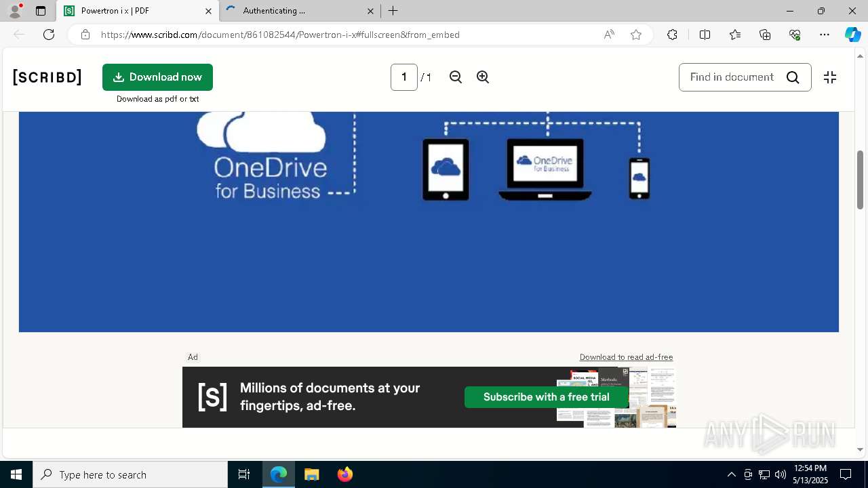Open browser Extensions
This screenshot has height=488, width=868.
tap(672, 35)
